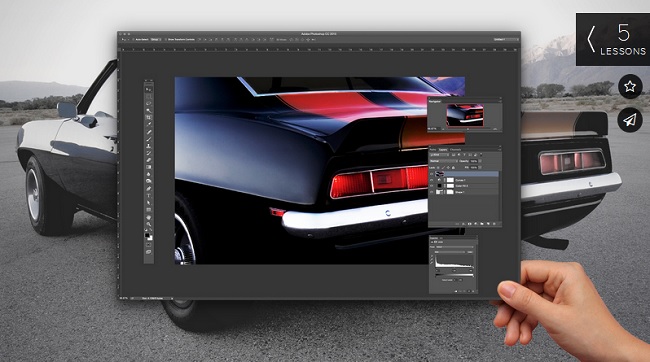
Task: Open the Group auto-select dropdown
Action: [x=155, y=39]
